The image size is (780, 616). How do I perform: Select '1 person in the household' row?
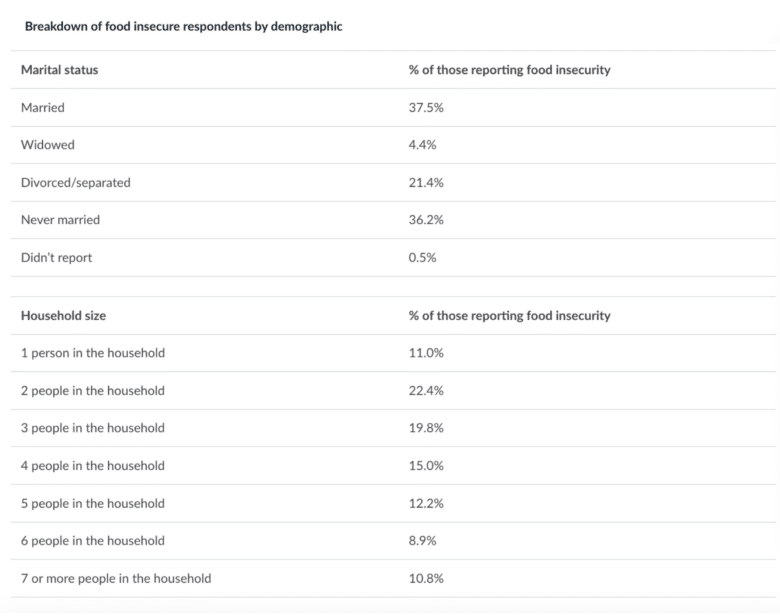click(93, 353)
